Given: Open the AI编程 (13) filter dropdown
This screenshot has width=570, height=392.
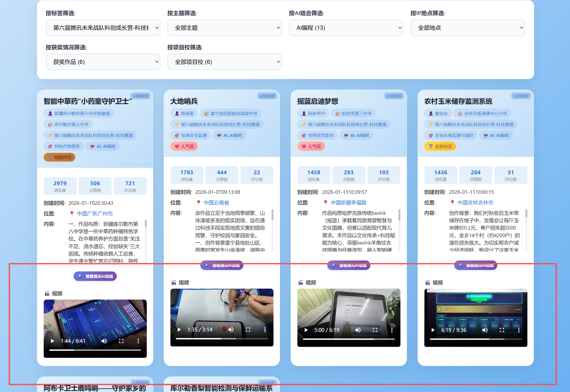Looking at the screenshot, I should 346,28.
